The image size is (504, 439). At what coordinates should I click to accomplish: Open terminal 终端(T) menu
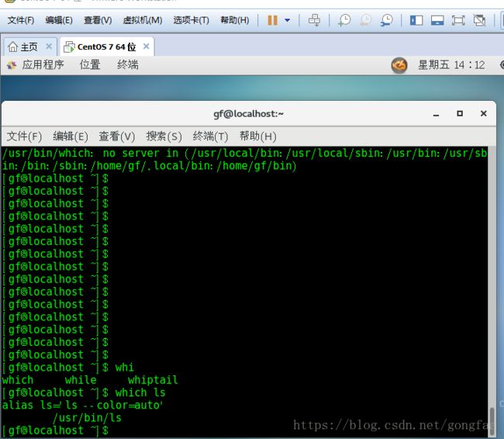pos(211,137)
